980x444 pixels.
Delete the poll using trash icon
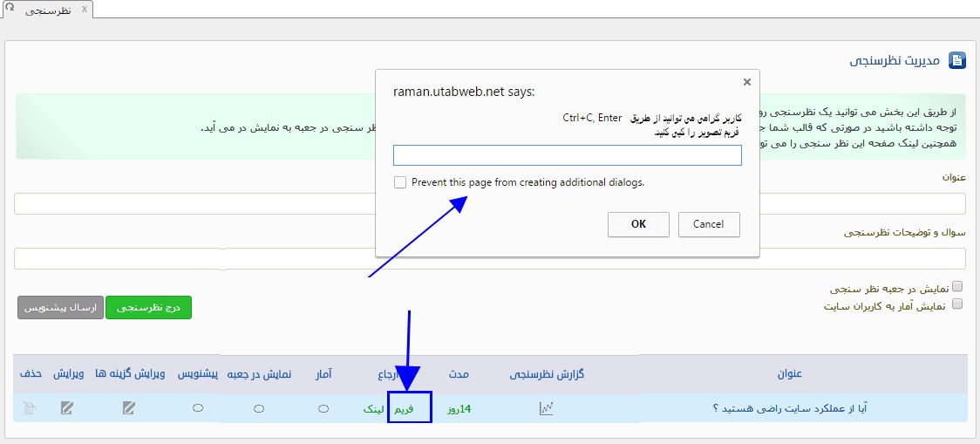click(30, 408)
